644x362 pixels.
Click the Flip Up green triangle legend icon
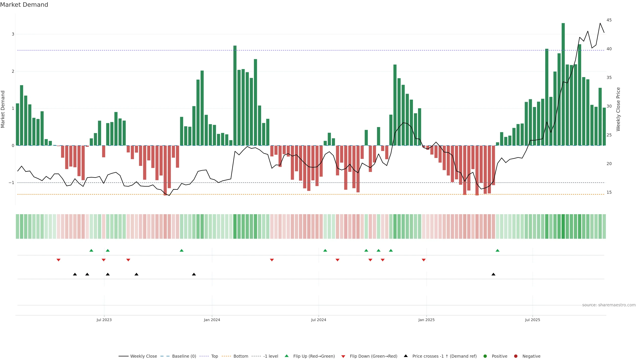[x=286, y=356]
